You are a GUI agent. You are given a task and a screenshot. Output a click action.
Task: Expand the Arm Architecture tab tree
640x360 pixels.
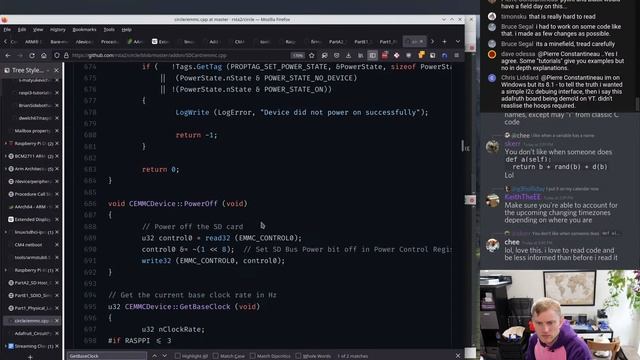point(6,169)
